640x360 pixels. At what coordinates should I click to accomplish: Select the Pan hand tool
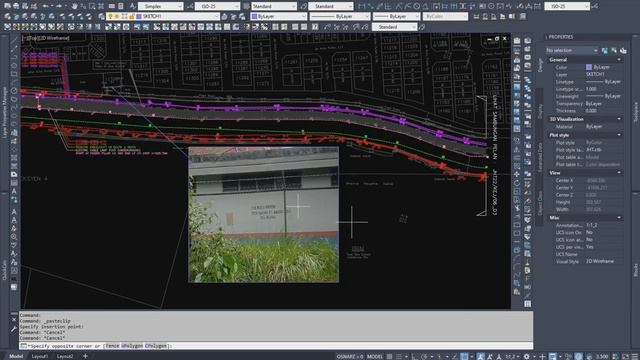click(74, 6)
